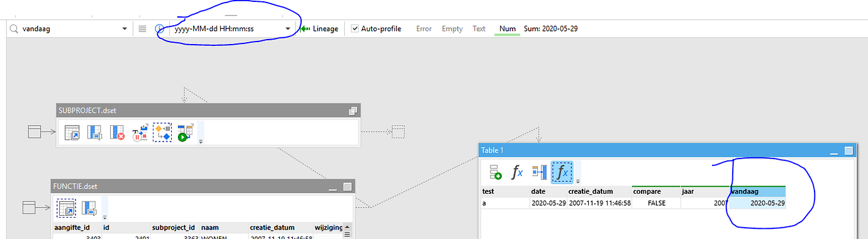Expand the yyyy-MM-dd HH:mm:ss format dropdown
Viewport: 868px width, 239px height.
(x=288, y=29)
